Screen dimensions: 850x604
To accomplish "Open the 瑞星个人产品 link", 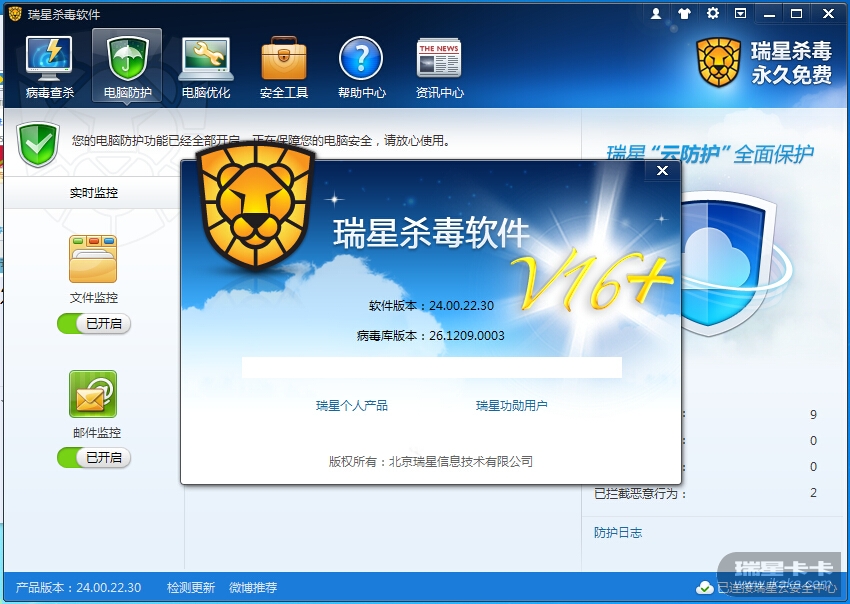I will tap(352, 406).
